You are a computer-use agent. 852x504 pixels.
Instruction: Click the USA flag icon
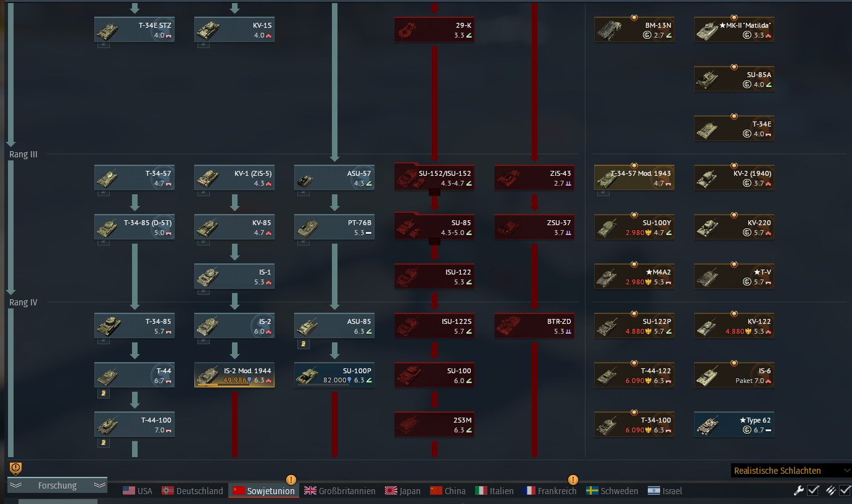coord(129,491)
